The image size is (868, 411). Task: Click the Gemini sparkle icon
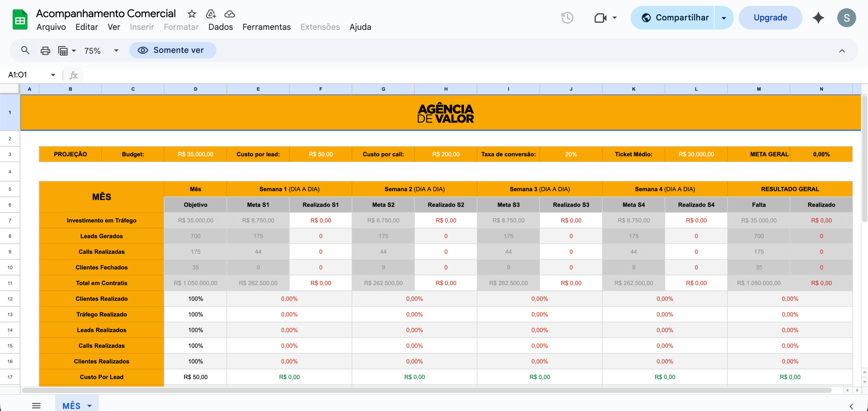pos(818,18)
